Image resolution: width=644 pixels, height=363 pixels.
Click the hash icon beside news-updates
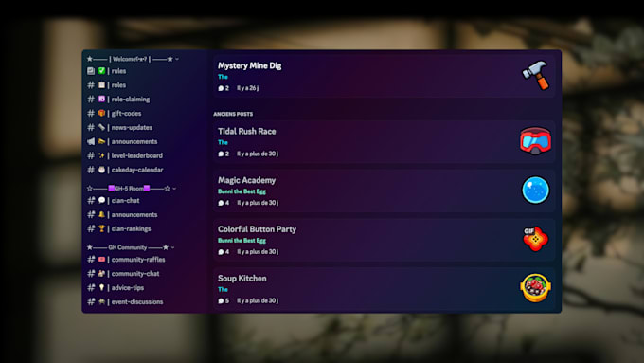pyautogui.click(x=91, y=127)
